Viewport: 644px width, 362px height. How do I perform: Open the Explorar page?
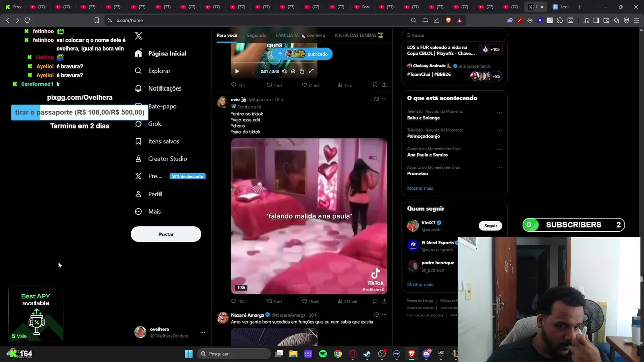152,71
